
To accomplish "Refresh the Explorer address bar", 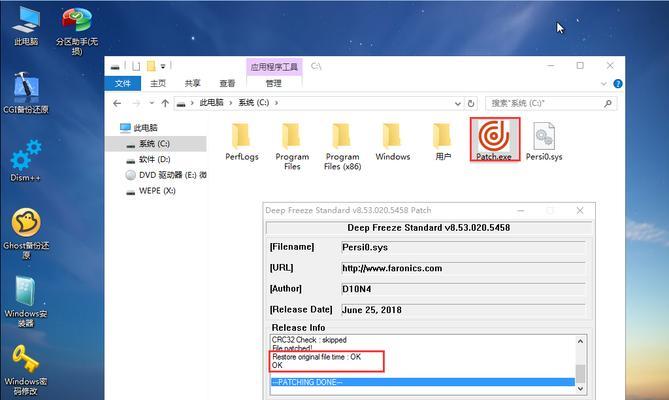I will [471, 103].
